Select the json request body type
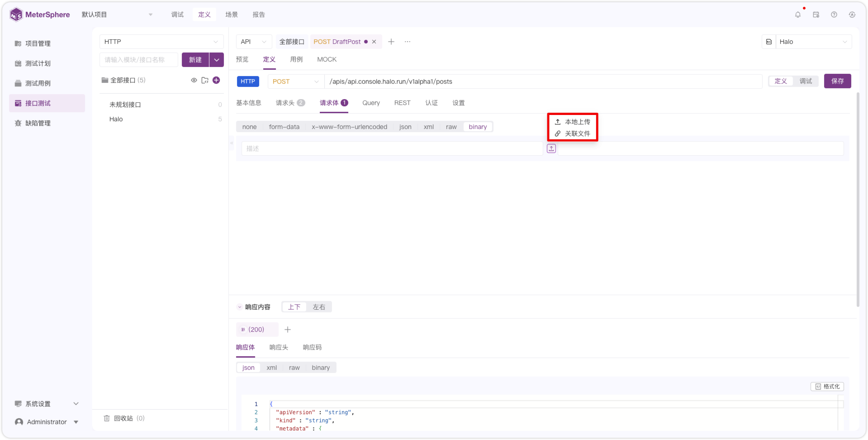The image size is (868, 440). click(405, 127)
